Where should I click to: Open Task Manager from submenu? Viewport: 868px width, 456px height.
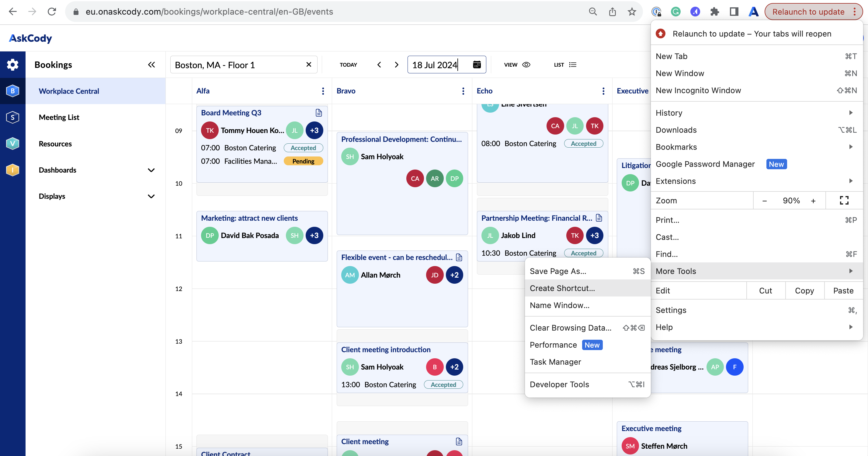[587, 362]
